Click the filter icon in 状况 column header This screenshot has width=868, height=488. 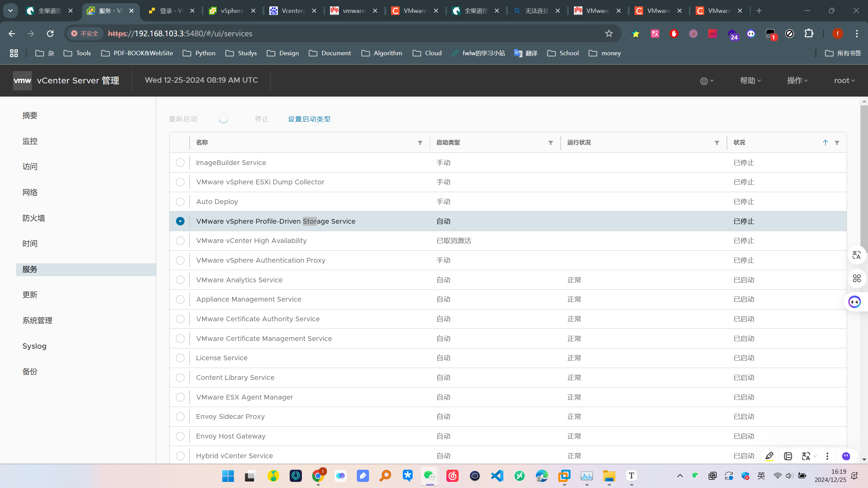click(837, 143)
